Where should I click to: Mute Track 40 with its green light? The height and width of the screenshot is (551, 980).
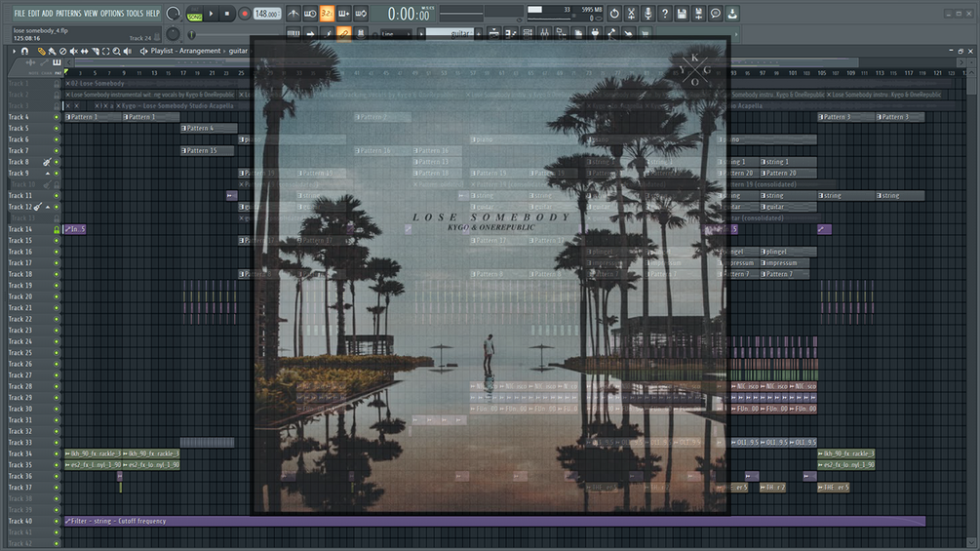(57, 521)
